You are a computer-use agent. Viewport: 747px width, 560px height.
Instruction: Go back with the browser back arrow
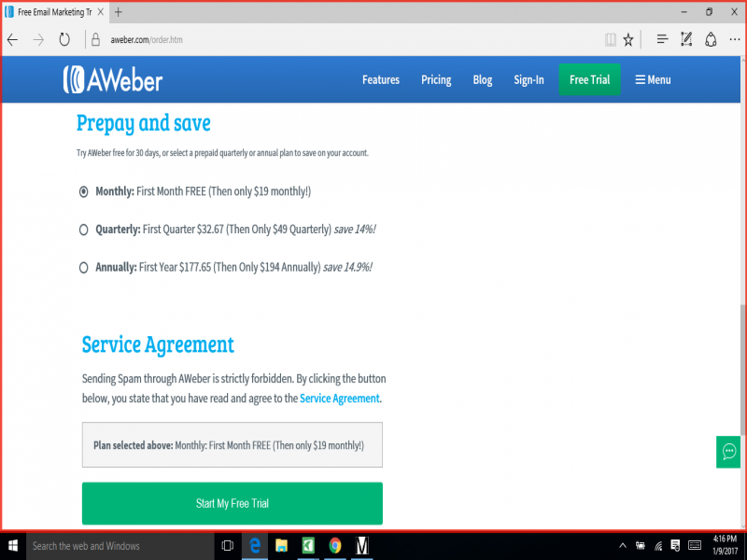click(13, 40)
